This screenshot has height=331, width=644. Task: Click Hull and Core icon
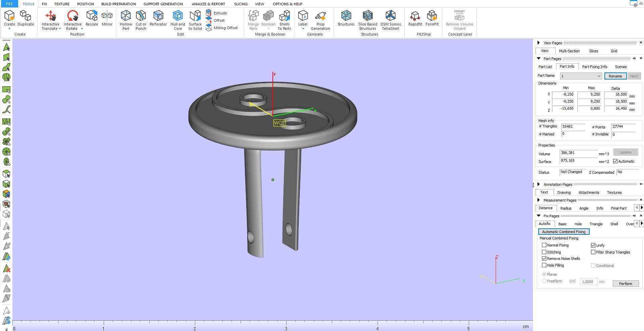point(178,20)
